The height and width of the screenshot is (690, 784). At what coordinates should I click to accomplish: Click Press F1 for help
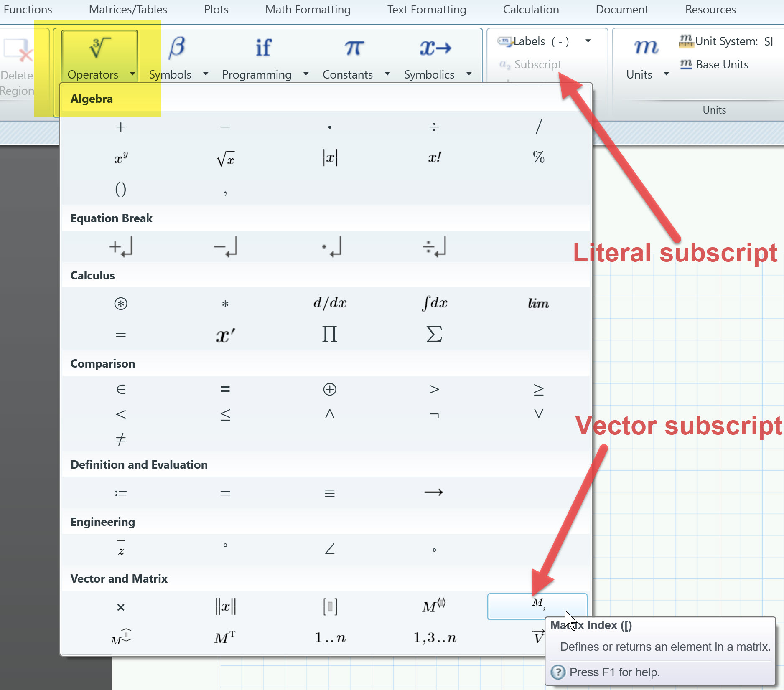(614, 672)
